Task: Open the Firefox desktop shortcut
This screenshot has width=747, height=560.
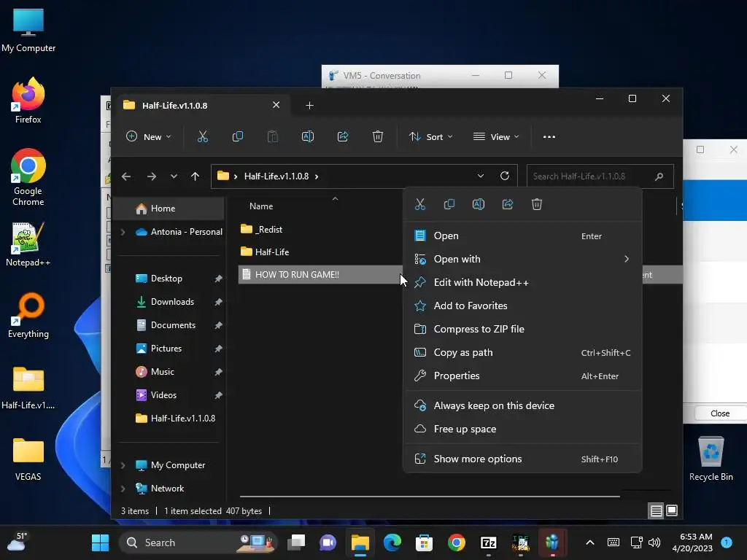Action: click(28, 101)
